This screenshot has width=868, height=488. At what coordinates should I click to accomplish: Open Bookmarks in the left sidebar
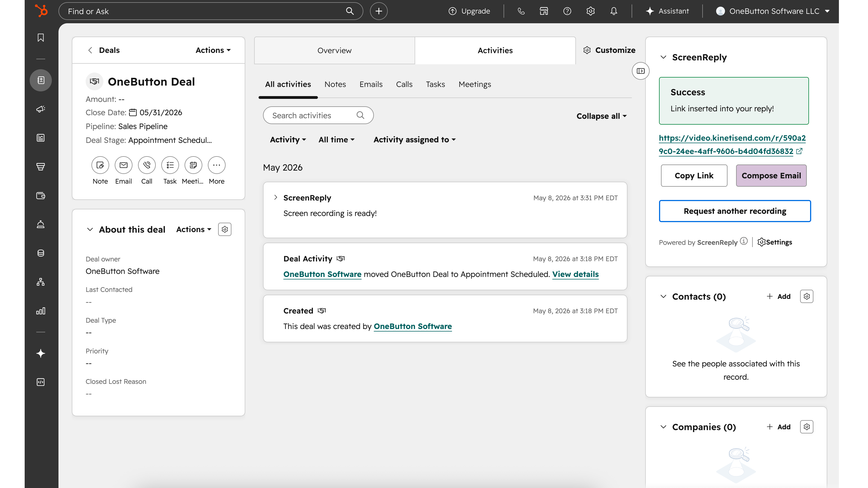pos(41,37)
